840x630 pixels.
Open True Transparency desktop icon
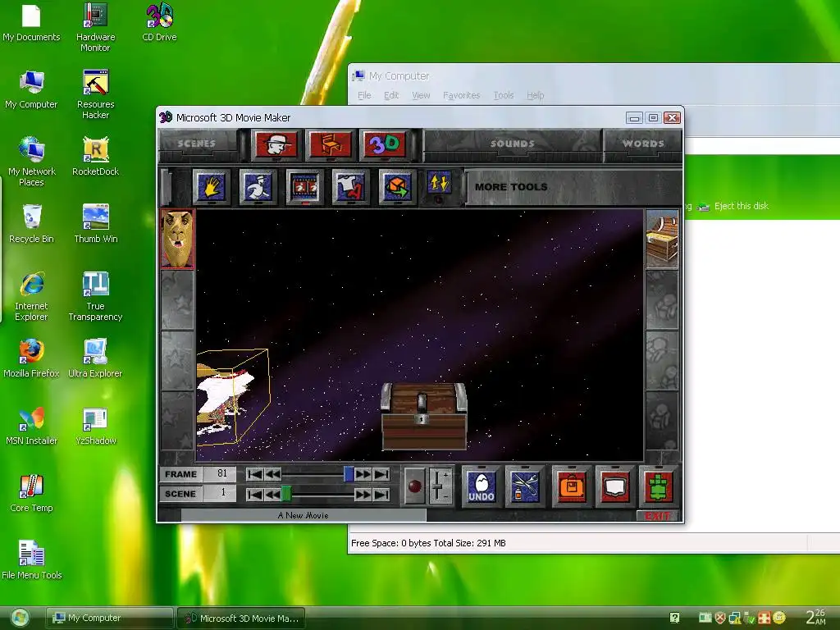95,296
